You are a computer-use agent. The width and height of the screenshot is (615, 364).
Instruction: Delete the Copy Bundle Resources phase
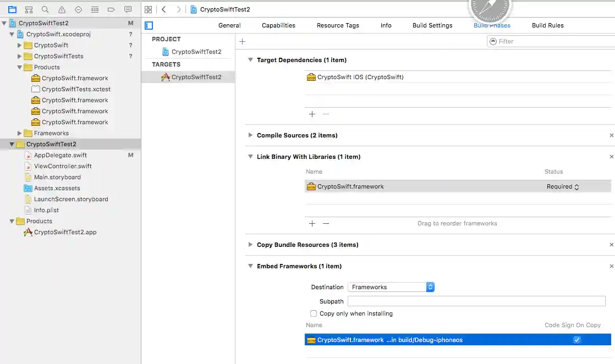(x=611, y=245)
